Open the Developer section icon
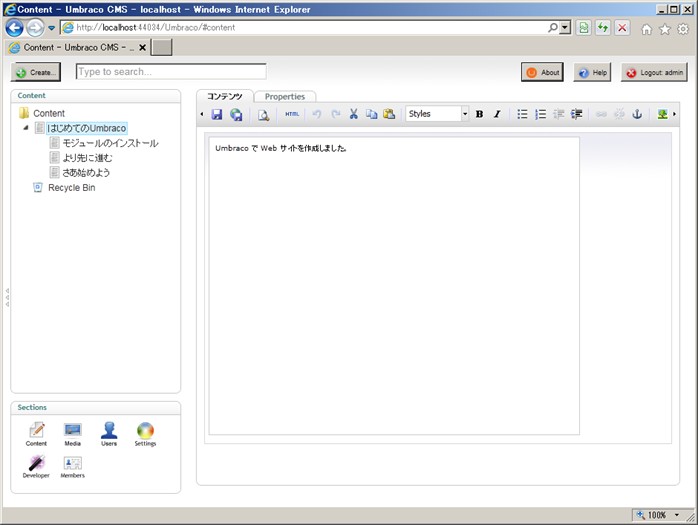 coord(36,467)
